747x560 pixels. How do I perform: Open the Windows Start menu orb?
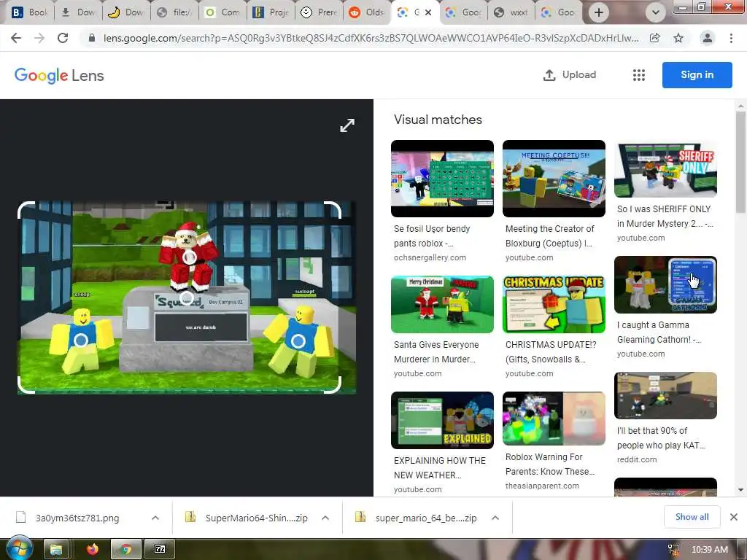[x=20, y=548]
